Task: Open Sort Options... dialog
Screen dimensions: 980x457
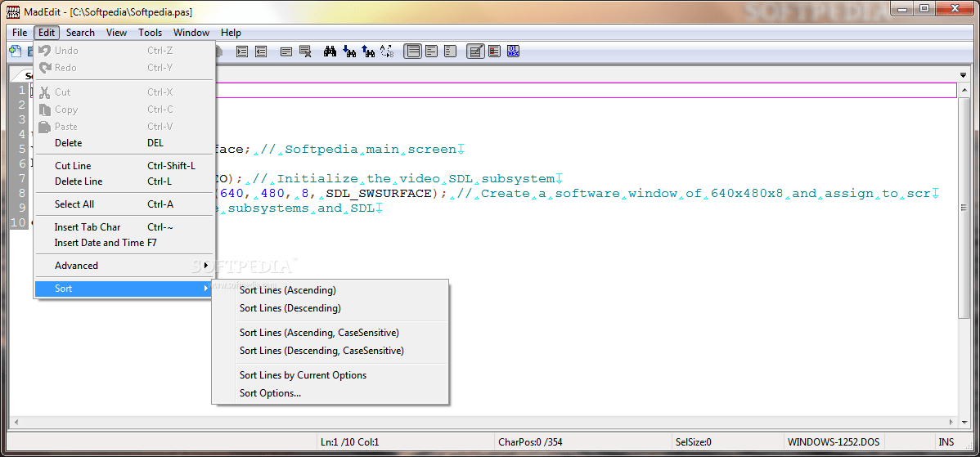Action: 330,393
